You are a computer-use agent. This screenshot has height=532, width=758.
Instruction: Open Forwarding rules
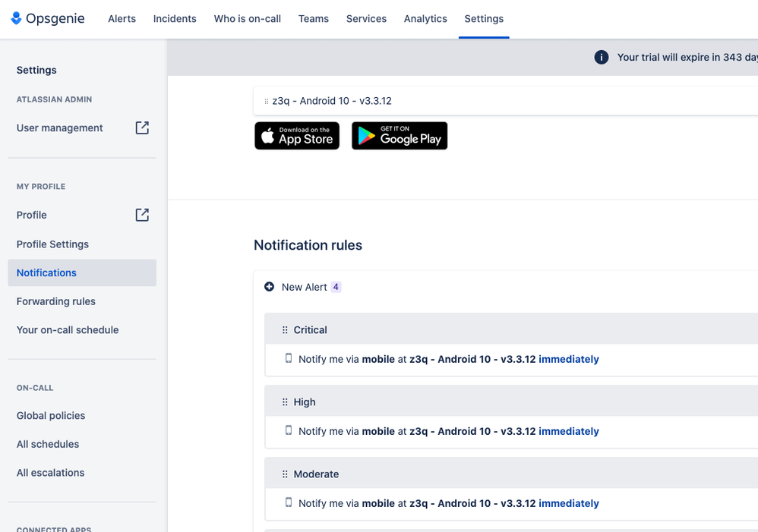click(x=56, y=301)
